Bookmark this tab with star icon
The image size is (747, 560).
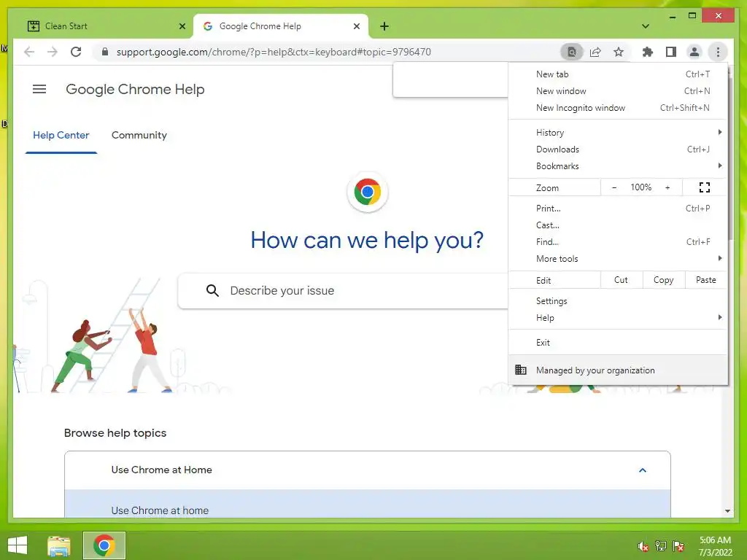coord(619,52)
